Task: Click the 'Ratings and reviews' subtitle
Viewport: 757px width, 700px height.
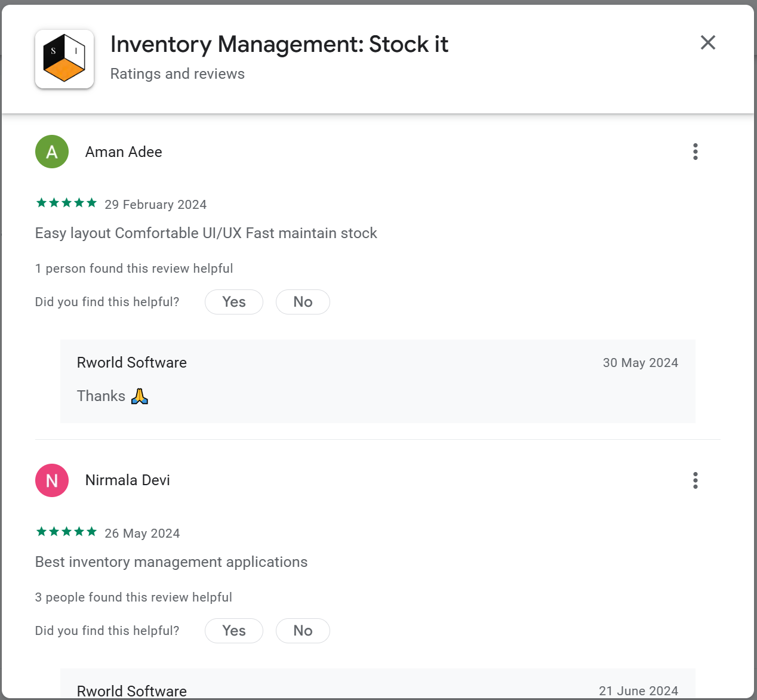Action: pos(177,73)
